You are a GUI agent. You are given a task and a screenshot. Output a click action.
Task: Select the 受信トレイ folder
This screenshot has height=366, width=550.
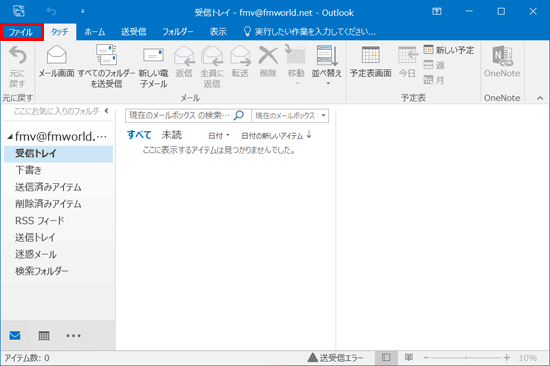tap(59, 154)
